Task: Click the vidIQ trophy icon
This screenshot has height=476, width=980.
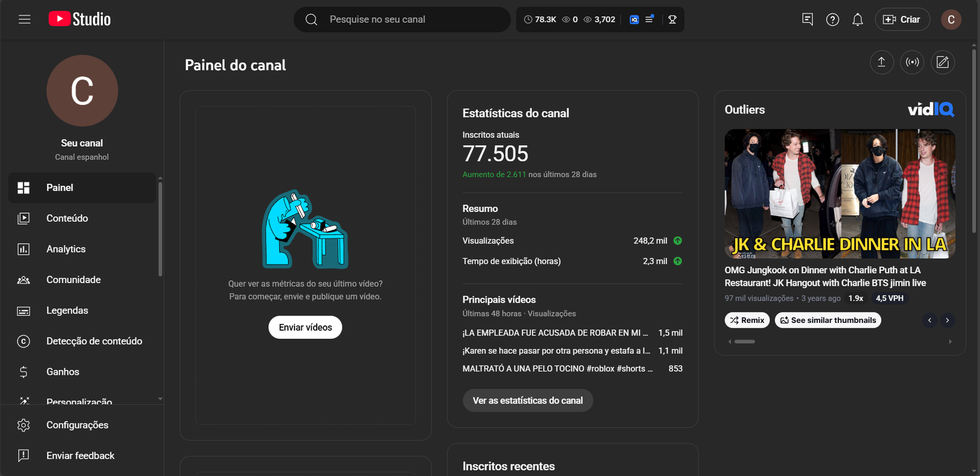Action: coord(672,20)
